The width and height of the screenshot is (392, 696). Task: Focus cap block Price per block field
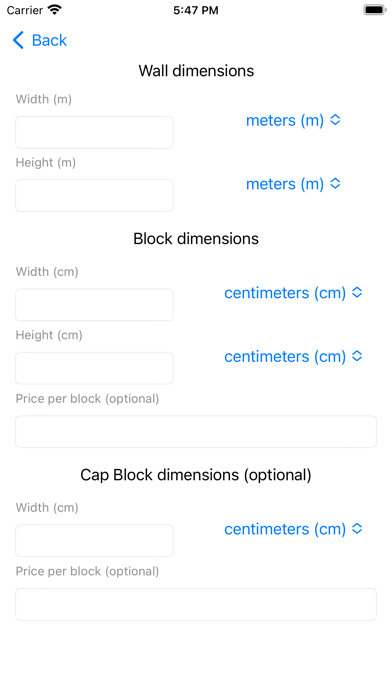point(196,604)
